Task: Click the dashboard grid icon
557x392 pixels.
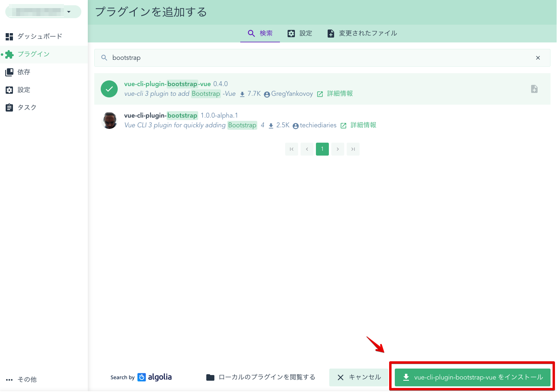Action: [9, 36]
